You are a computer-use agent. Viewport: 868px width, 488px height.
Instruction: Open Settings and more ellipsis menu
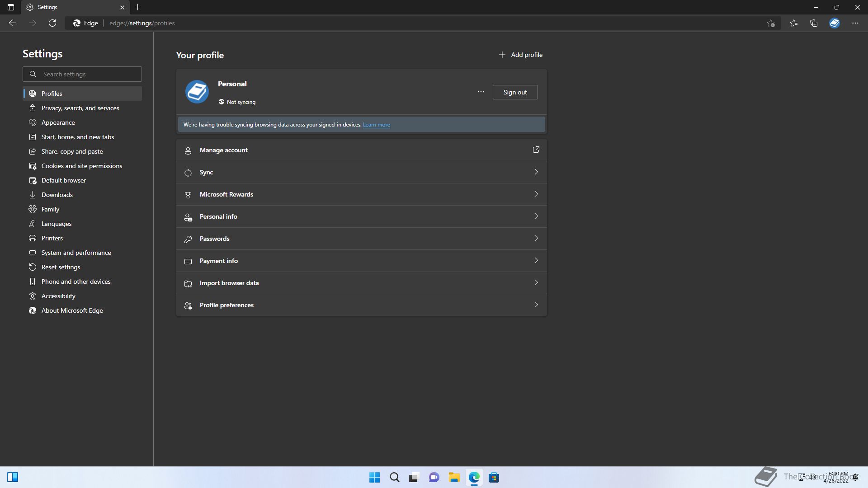pos(855,23)
